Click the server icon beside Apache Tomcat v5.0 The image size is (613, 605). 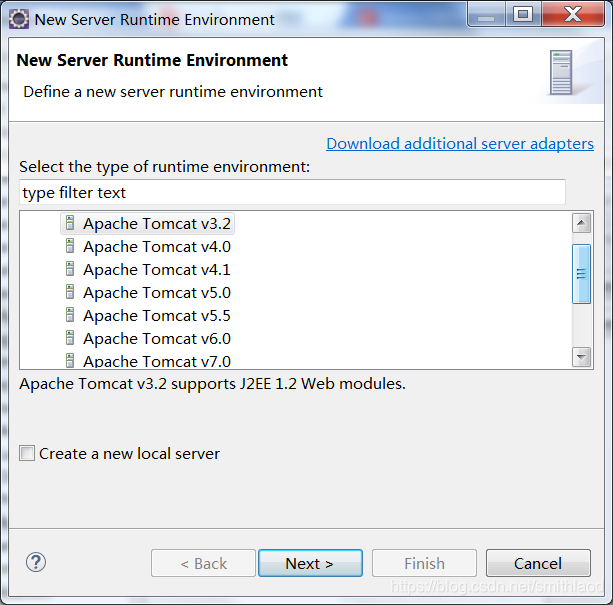70,292
